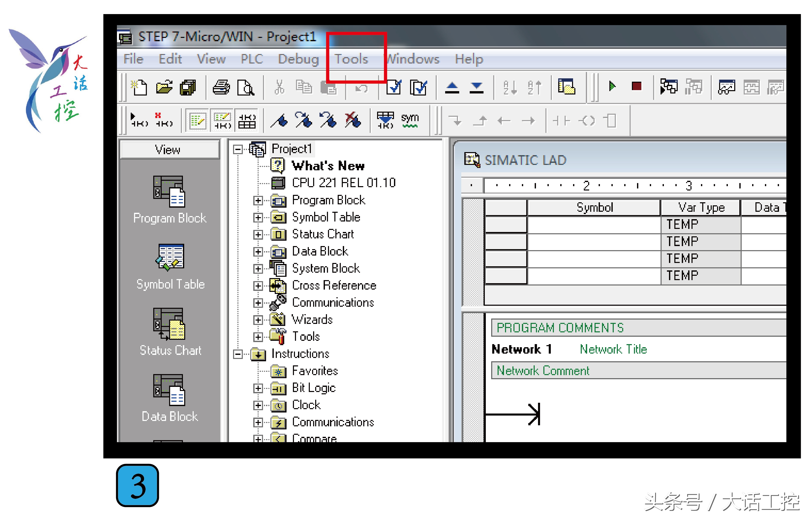Expand the Program Block tree node
The height and width of the screenshot is (519, 812).
tap(258, 200)
